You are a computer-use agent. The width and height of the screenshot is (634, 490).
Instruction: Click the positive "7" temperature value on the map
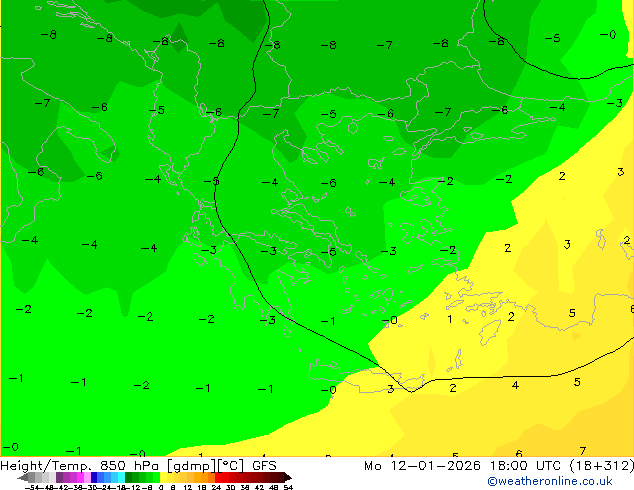[582, 450]
